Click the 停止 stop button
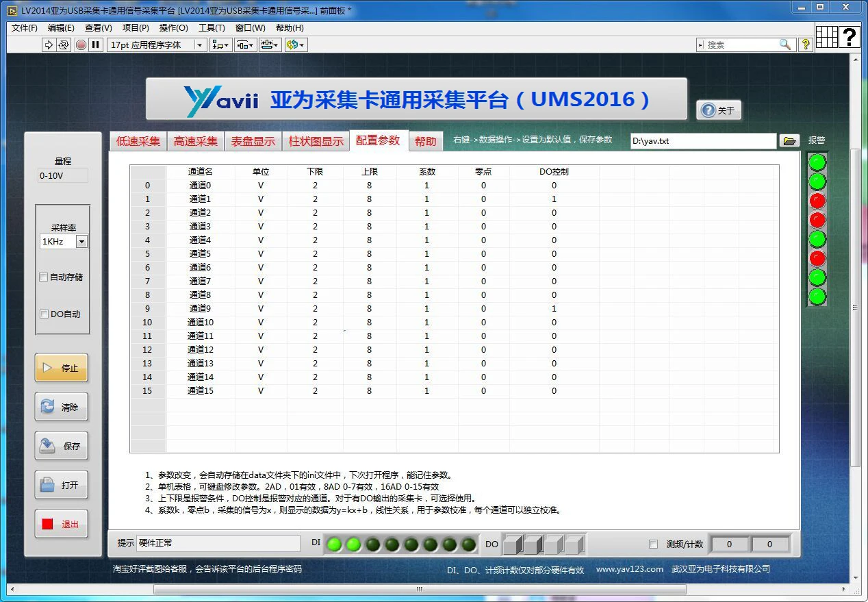 pos(62,368)
